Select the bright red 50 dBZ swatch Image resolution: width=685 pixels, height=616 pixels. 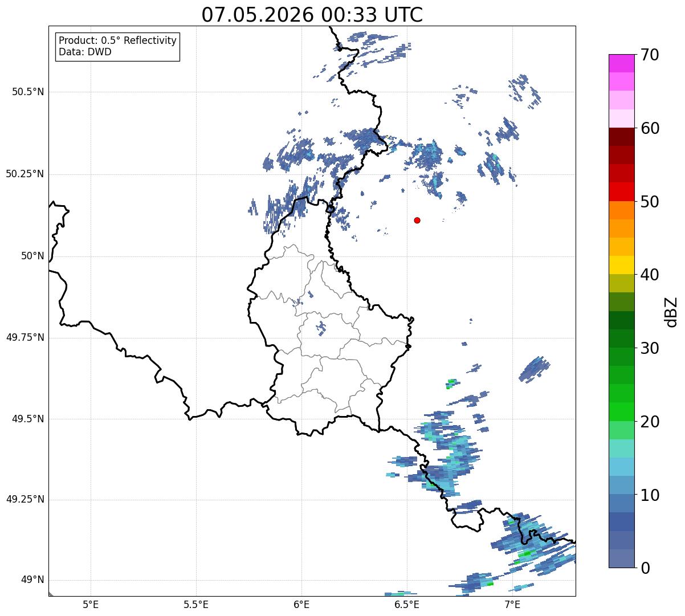[x=622, y=191]
